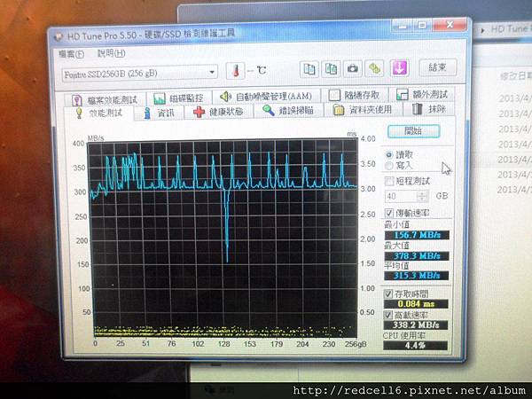
Task: Close the HD Tune Pro window
Action: (x=450, y=25)
